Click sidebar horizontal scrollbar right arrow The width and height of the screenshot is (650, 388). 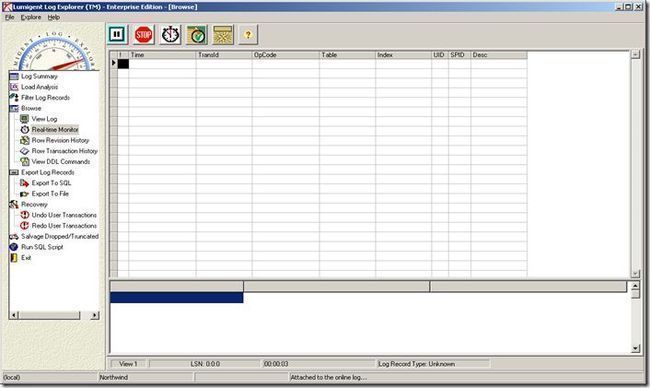coord(95,315)
